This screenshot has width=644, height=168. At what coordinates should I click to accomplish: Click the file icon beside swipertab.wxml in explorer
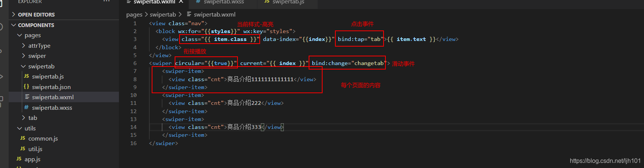27,97
